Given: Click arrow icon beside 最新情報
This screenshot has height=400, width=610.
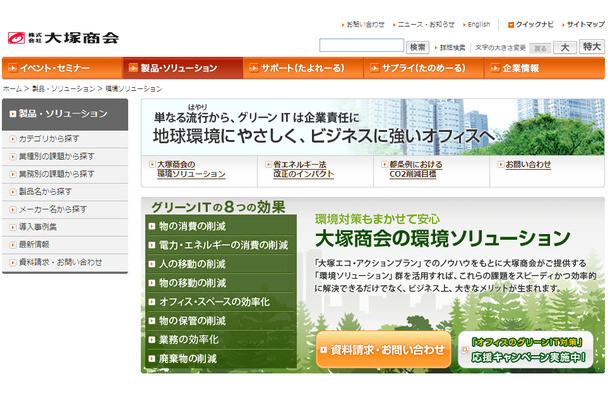Looking at the screenshot, I should coord(13,245).
